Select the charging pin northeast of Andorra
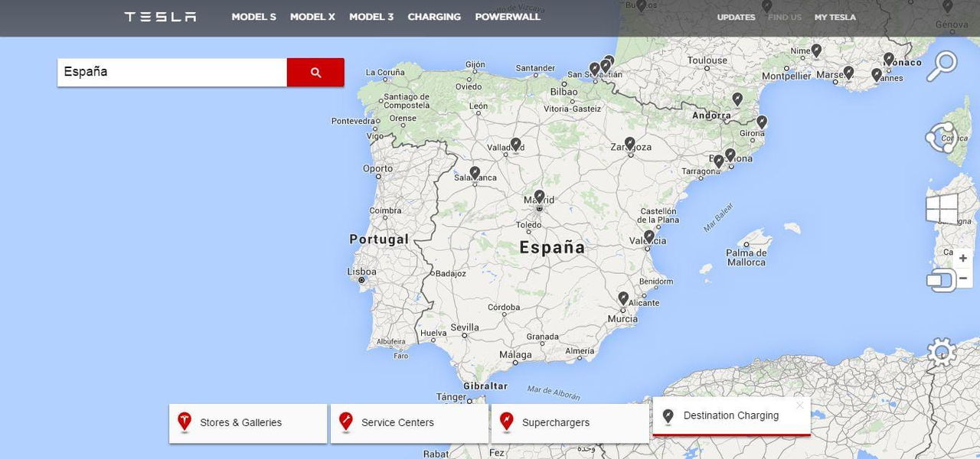This screenshot has width=980, height=459. click(737, 99)
